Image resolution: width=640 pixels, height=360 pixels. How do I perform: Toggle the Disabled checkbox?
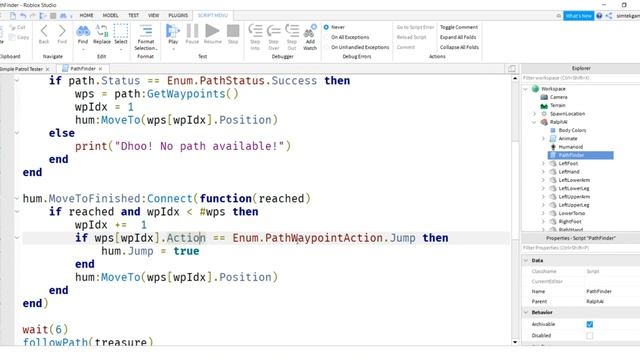coord(590,336)
